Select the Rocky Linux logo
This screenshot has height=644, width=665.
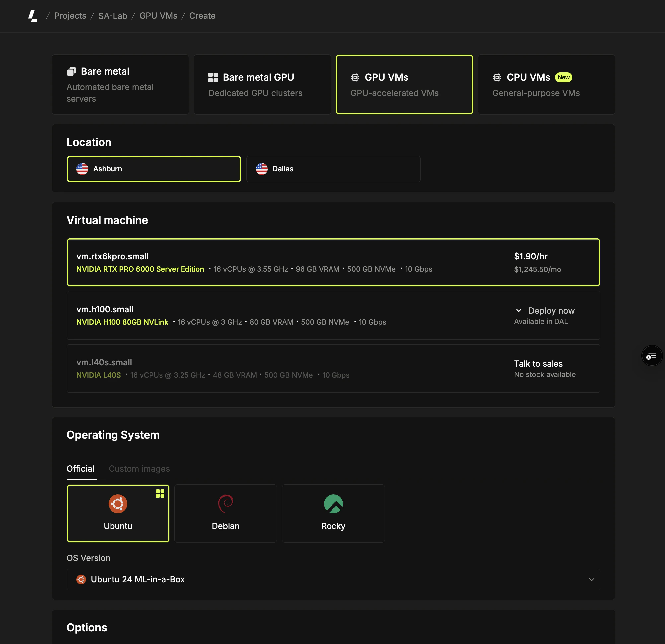[333, 504]
